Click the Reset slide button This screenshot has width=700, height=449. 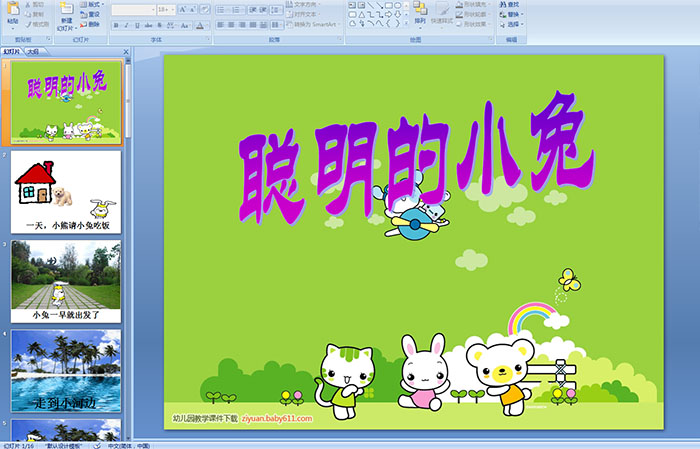click(90, 14)
